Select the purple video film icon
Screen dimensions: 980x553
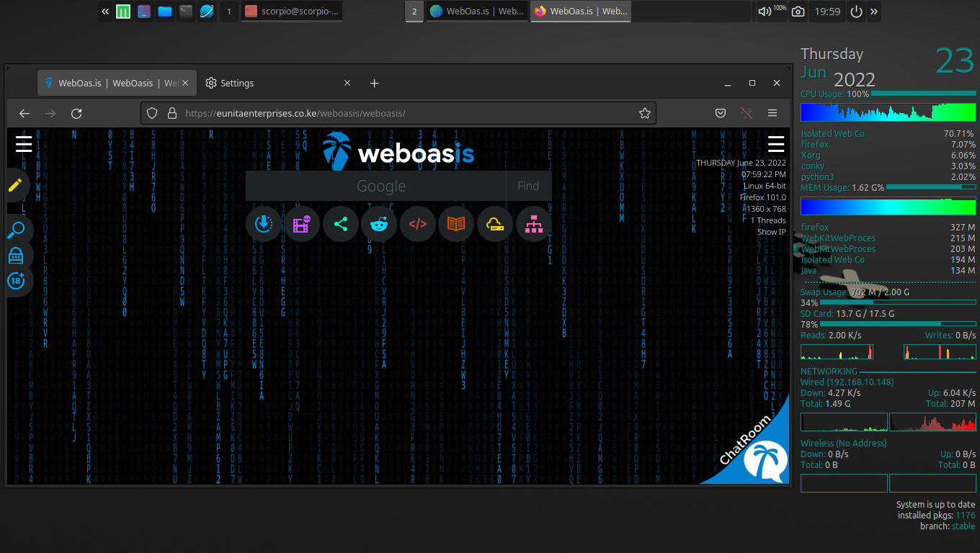click(302, 224)
